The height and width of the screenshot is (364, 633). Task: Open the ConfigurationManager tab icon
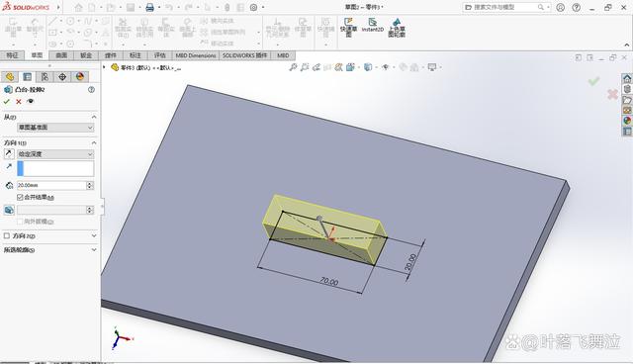point(45,77)
